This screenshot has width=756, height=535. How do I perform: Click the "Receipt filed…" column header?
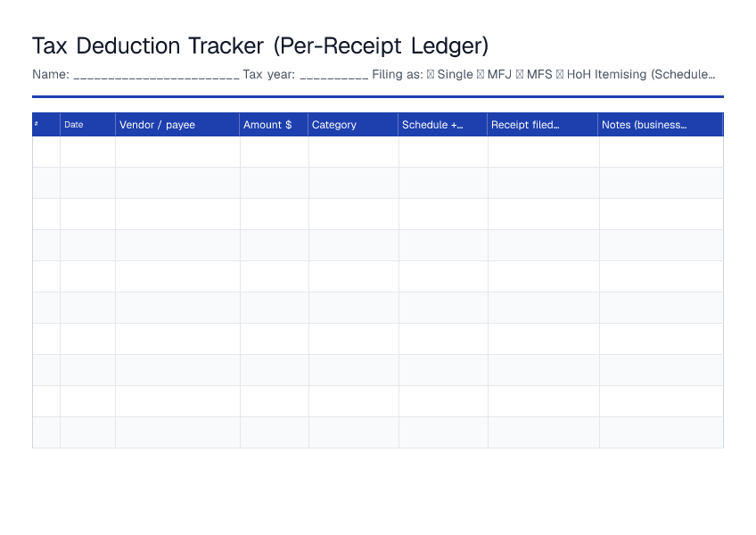pos(542,125)
